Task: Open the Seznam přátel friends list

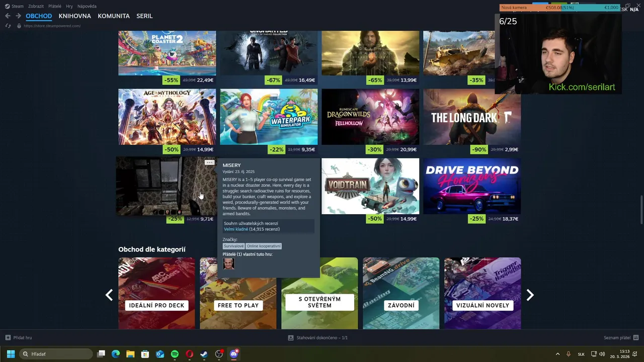Action: [x=621, y=338]
